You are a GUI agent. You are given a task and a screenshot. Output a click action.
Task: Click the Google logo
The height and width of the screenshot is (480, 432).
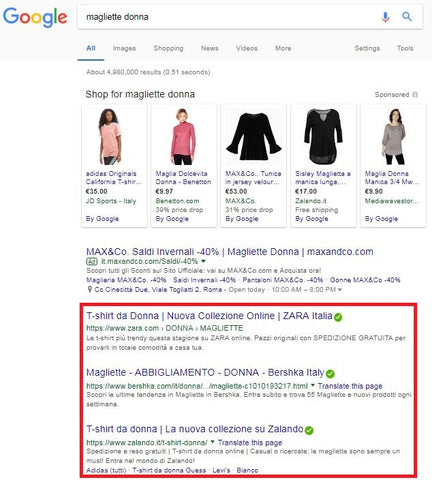point(35,17)
